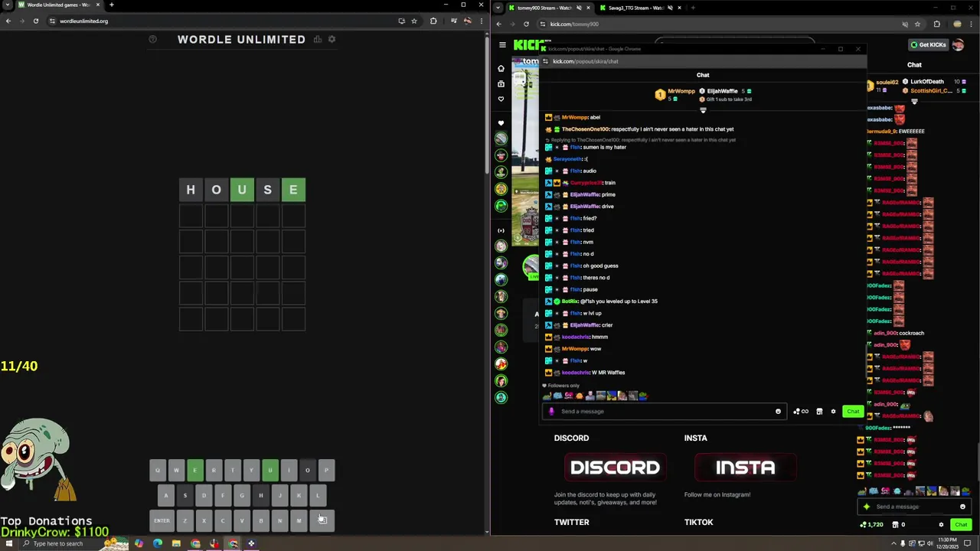The height and width of the screenshot is (551, 980).
Task: Expand the popout chat leaderboard chevron
Action: [x=703, y=109]
